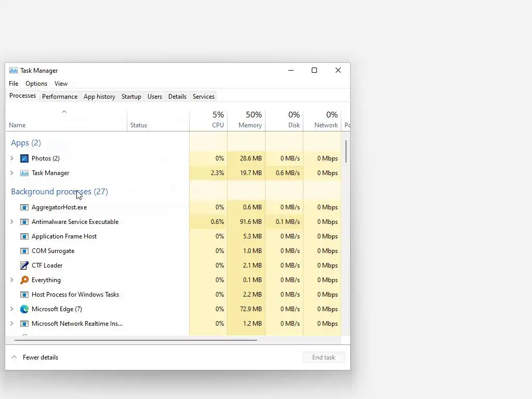532x399 pixels.
Task: Select Background processes (27) heading
Action: pyautogui.click(x=59, y=192)
